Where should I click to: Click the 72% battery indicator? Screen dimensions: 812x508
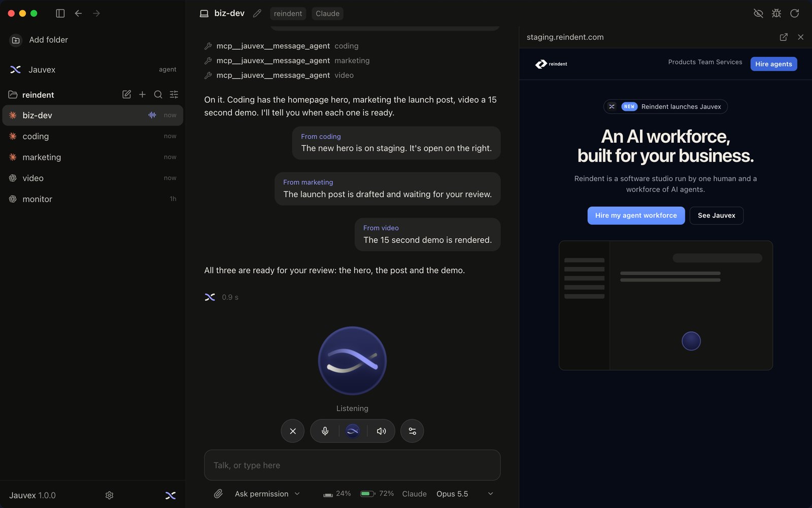click(377, 494)
